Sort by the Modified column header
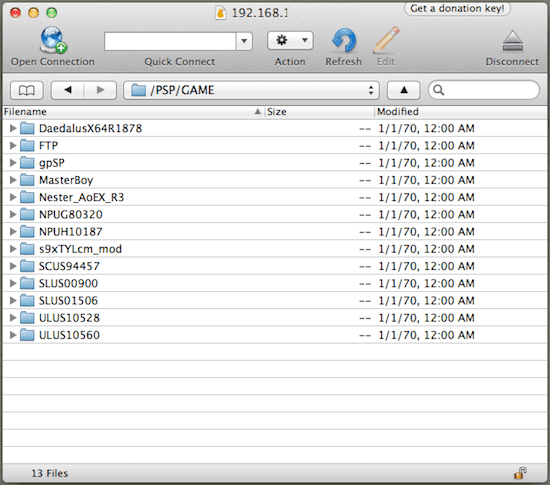The height and width of the screenshot is (485, 550). (461, 112)
